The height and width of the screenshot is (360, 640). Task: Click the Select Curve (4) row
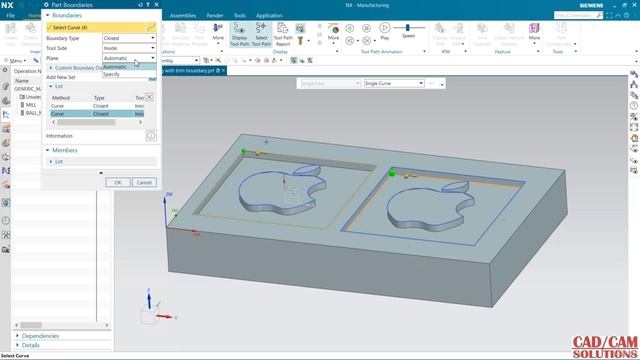[101, 27]
